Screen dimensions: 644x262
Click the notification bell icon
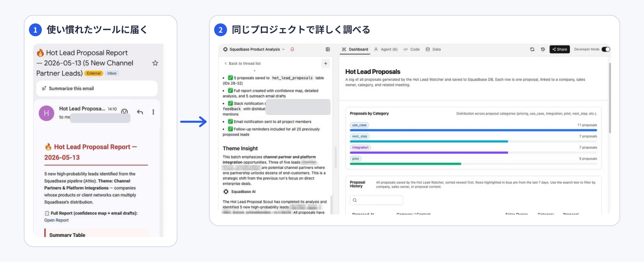pyautogui.click(x=292, y=49)
